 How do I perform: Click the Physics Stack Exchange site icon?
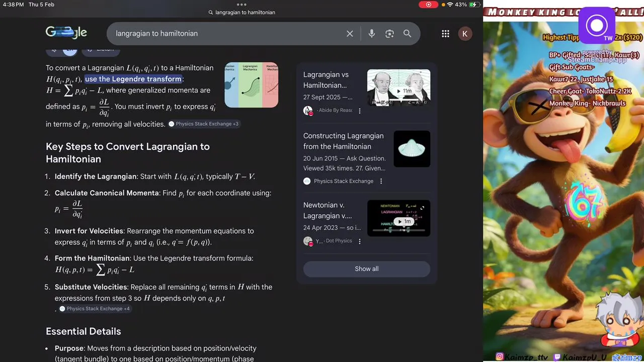(x=307, y=181)
